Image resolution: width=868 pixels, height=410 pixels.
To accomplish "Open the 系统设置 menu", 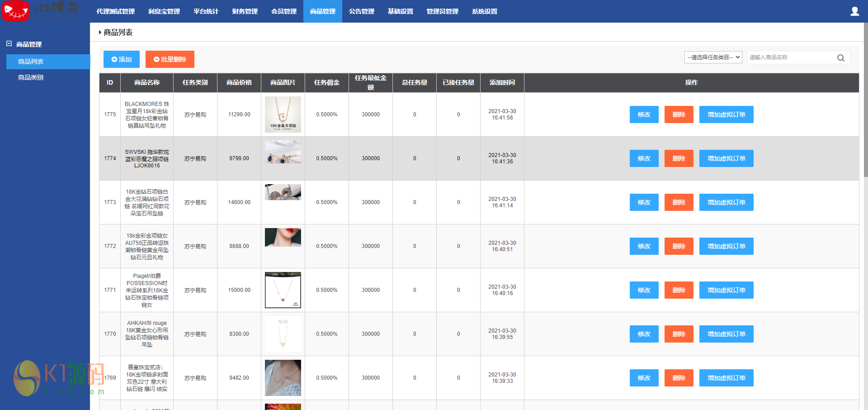I will point(484,11).
